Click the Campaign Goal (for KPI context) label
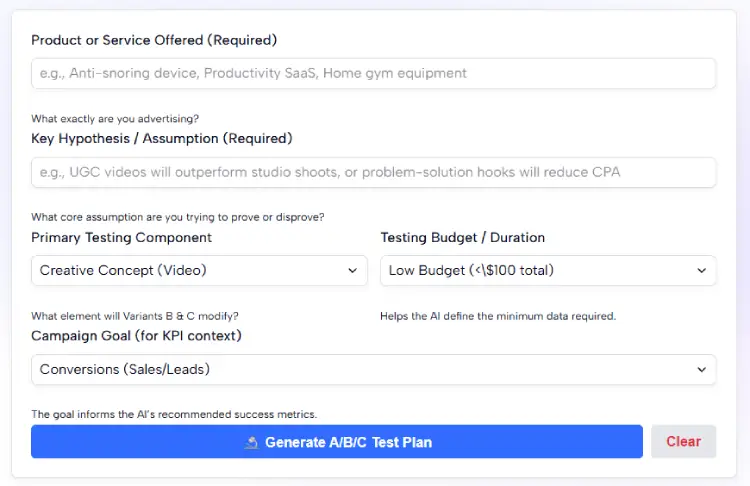This screenshot has height=486, width=750. coord(136,336)
